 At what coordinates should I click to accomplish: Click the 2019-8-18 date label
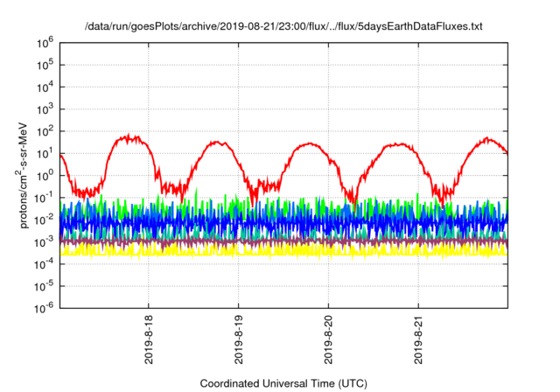(x=149, y=339)
